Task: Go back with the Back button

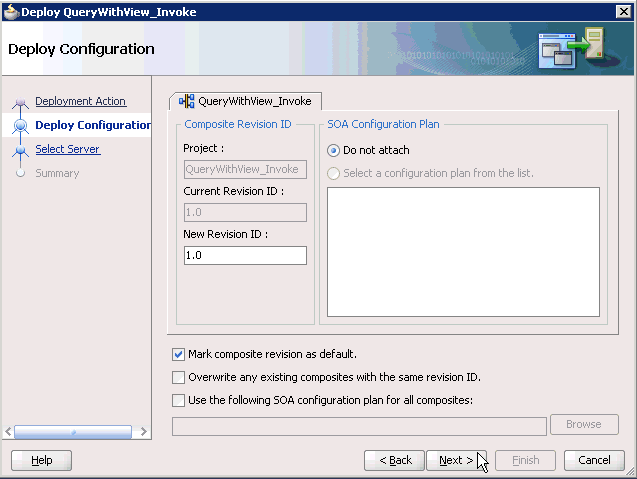Action: point(394,460)
